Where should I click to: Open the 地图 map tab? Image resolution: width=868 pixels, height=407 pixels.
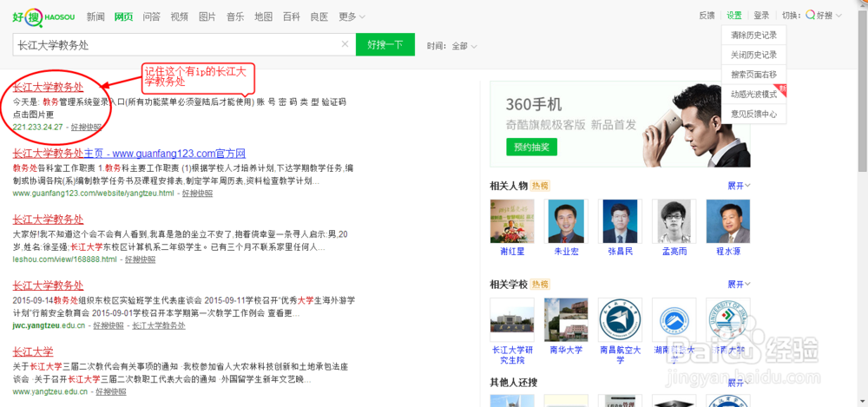click(264, 16)
